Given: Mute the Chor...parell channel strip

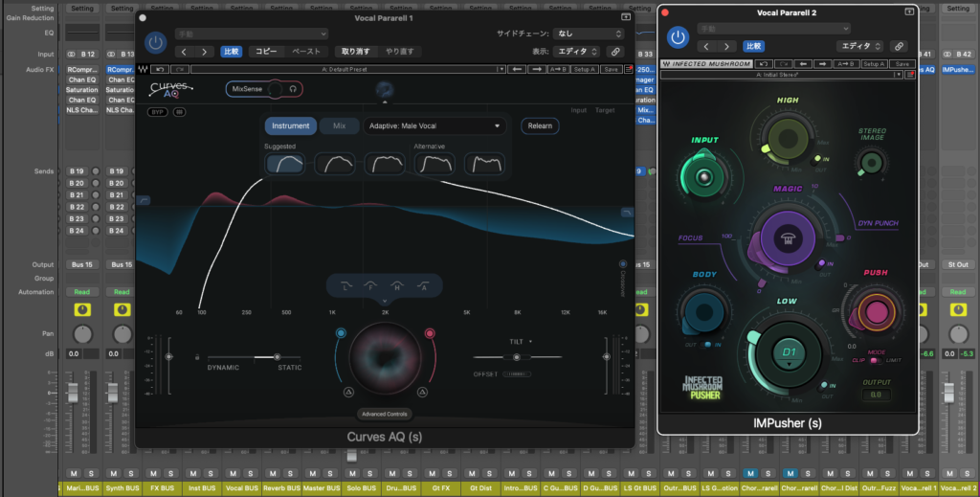Looking at the screenshot, I should pyautogui.click(x=750, y=474).
